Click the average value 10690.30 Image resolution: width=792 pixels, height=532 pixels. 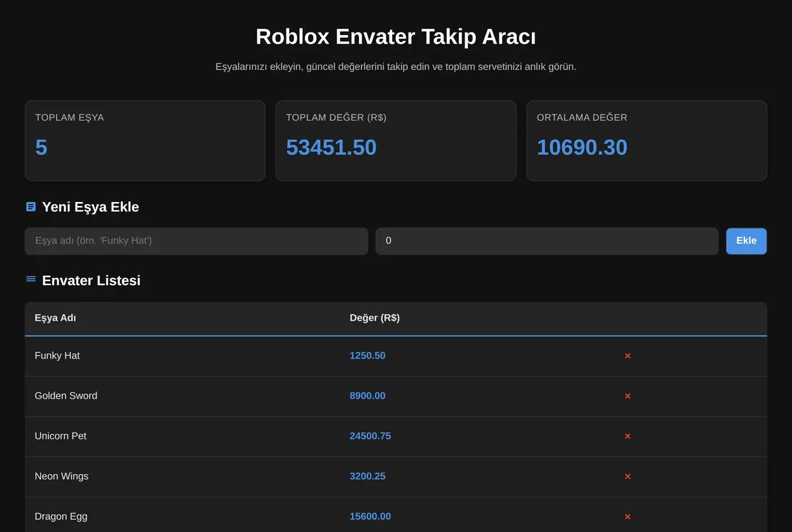(x=582, y=147)
